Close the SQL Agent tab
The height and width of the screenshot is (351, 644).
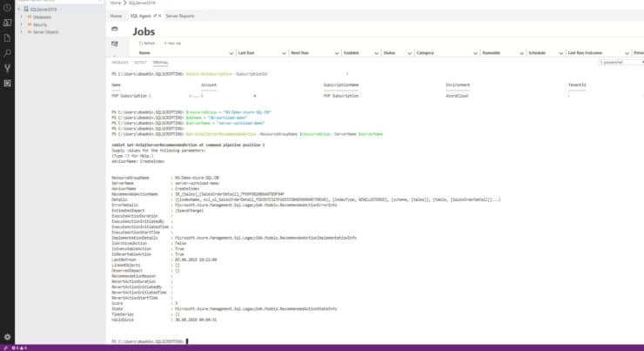click(158, 16)
